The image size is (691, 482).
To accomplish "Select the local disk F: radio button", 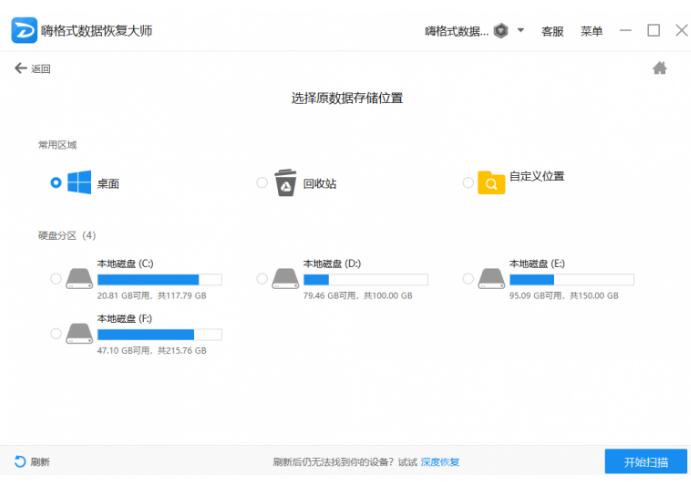I will (x=56, y=334).
